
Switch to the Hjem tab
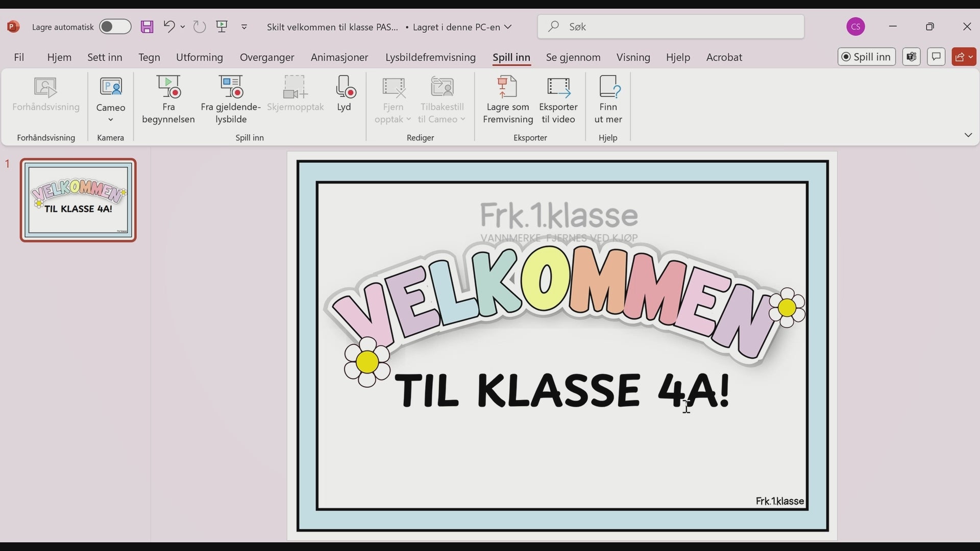tap(59, 57)
